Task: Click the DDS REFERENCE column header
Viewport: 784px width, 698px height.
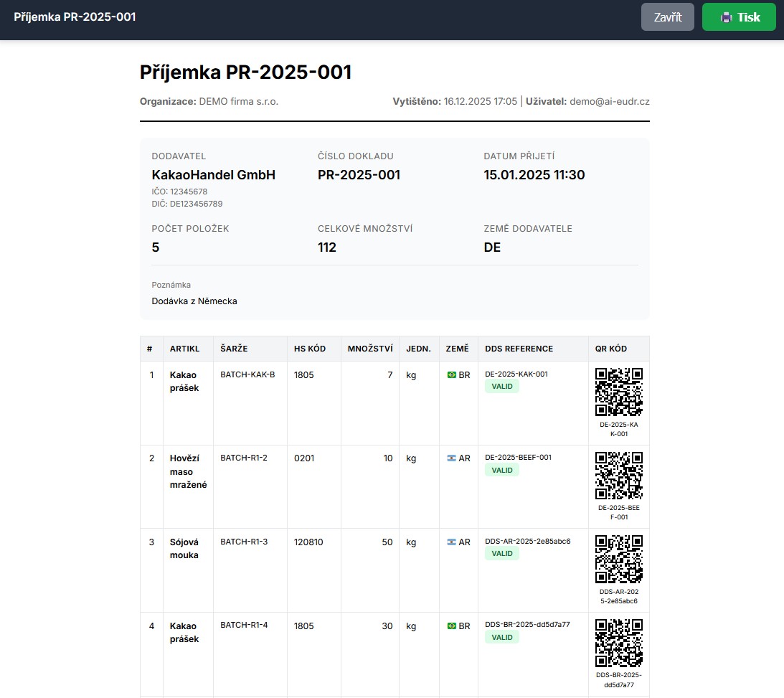Action: pos(519,349)
